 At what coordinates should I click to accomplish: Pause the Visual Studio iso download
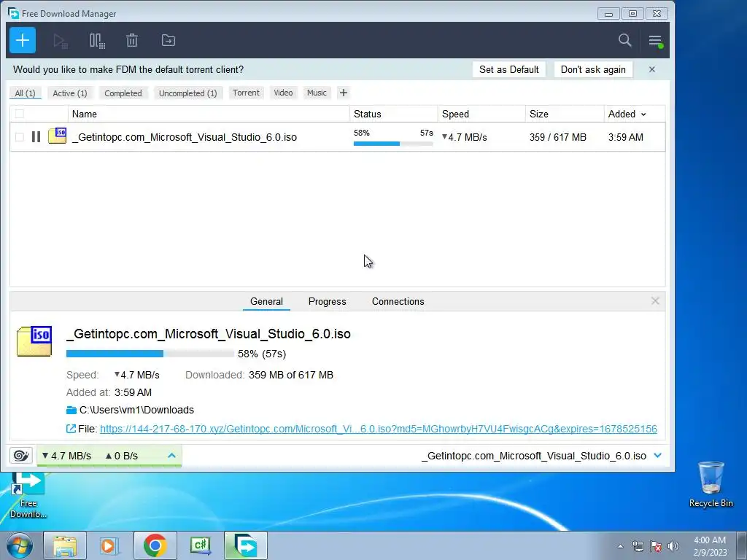36,137
